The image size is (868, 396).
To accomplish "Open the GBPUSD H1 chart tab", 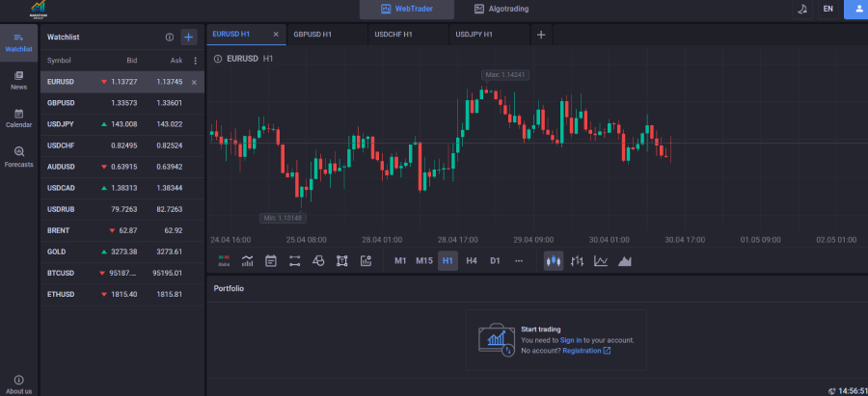I will coord(327,35).
